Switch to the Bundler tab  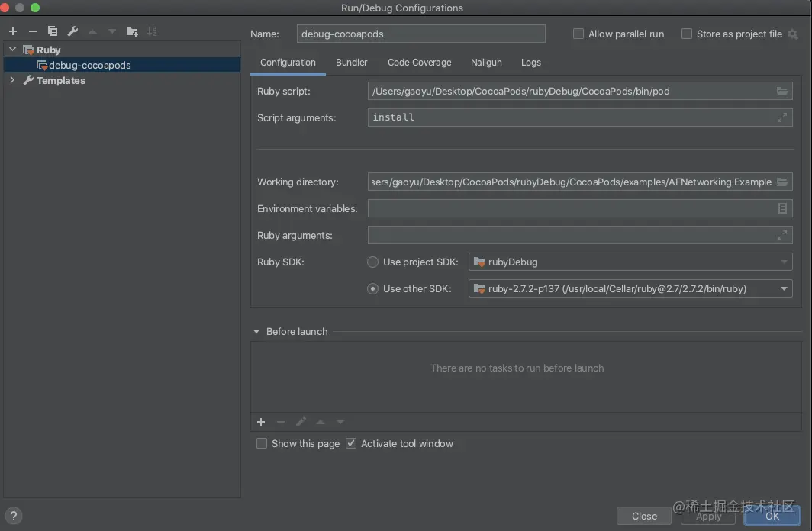tap(351, 62)
